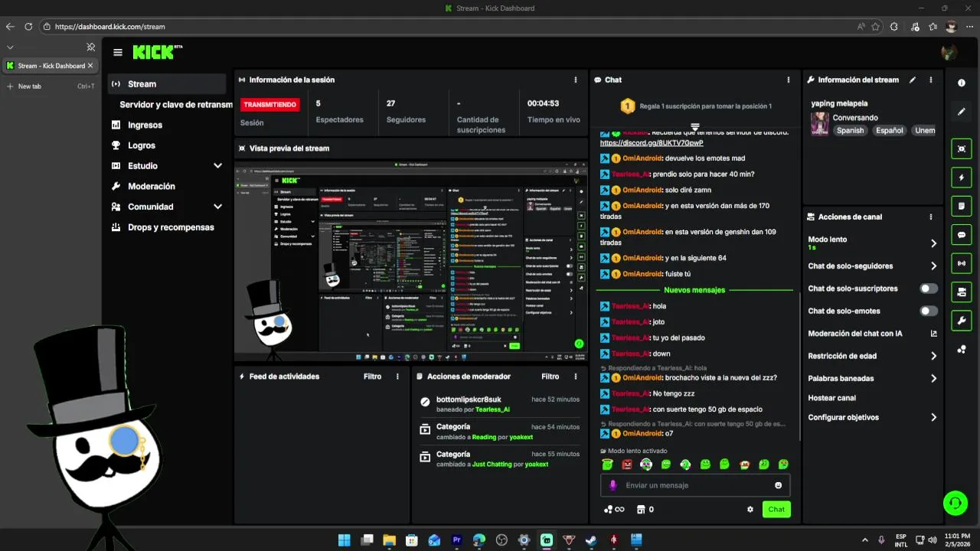Toggle the broadcast session info icon in right rail
Viewport: 980px width, 551px height.
tap(962, 263)
